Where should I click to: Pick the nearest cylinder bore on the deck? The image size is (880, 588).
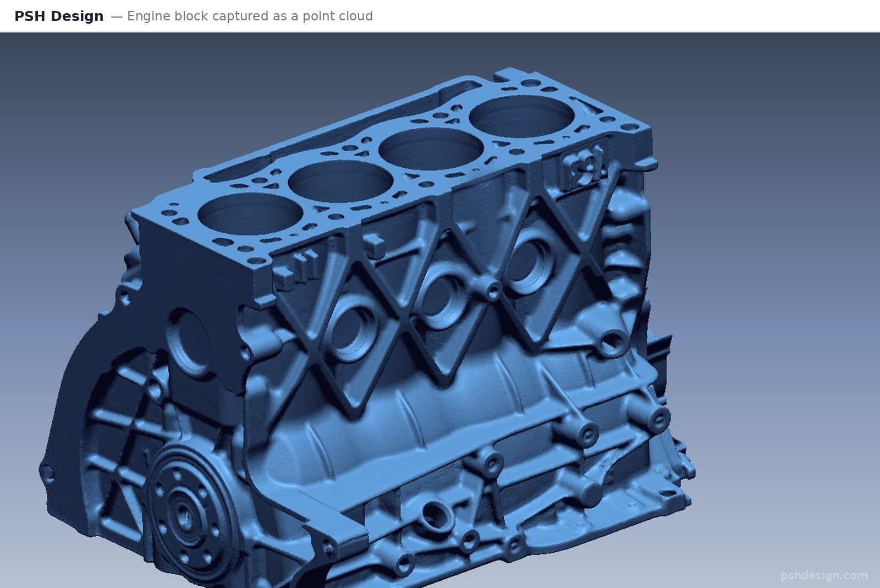(250, 213)
